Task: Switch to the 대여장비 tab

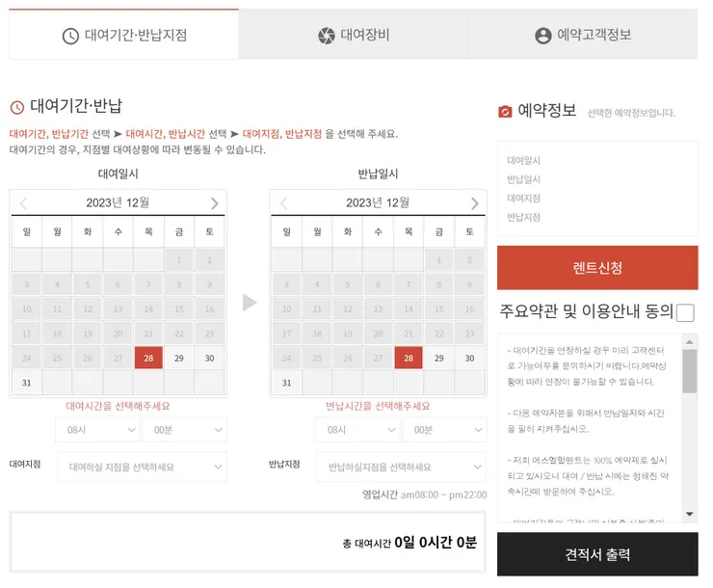Action: click(354, 36)
